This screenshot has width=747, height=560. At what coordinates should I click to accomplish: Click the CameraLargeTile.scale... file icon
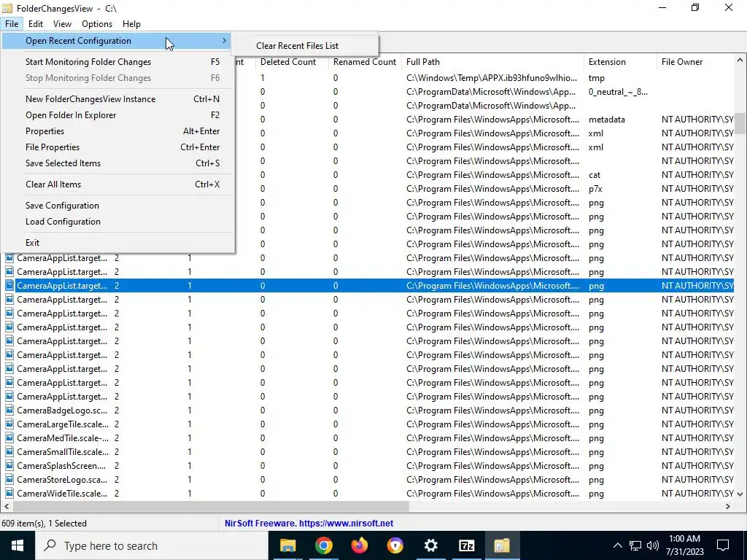click(x=9, y=424)
